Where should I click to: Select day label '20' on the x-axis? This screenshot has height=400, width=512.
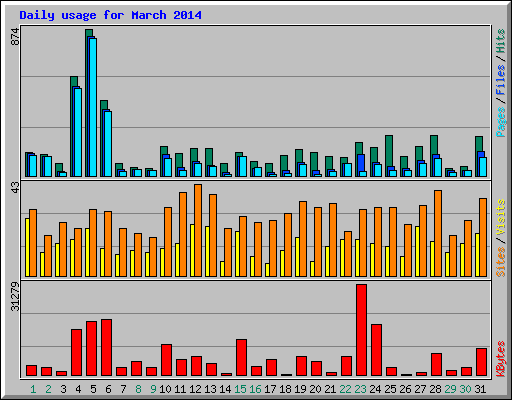315,389
